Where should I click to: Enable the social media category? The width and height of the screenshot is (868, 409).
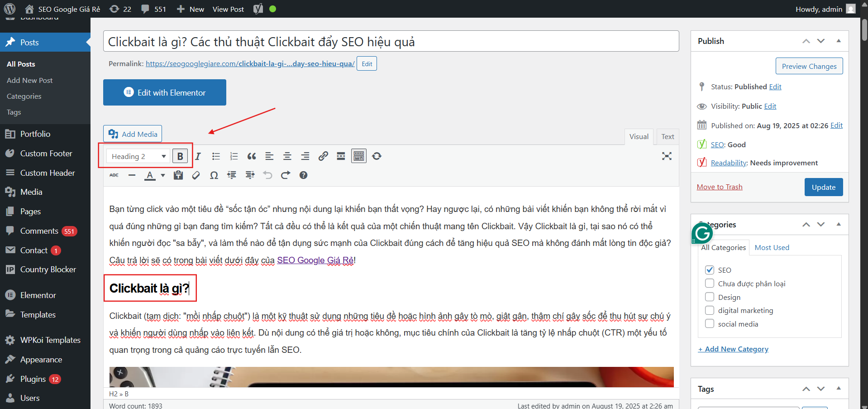click(x=709, y=323)
